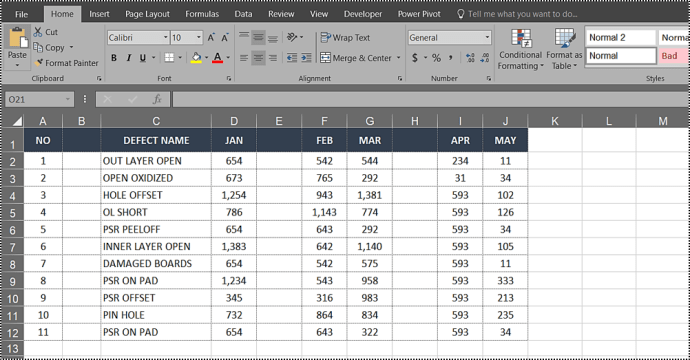Open the Number dialog launcher

click(489, 78)
